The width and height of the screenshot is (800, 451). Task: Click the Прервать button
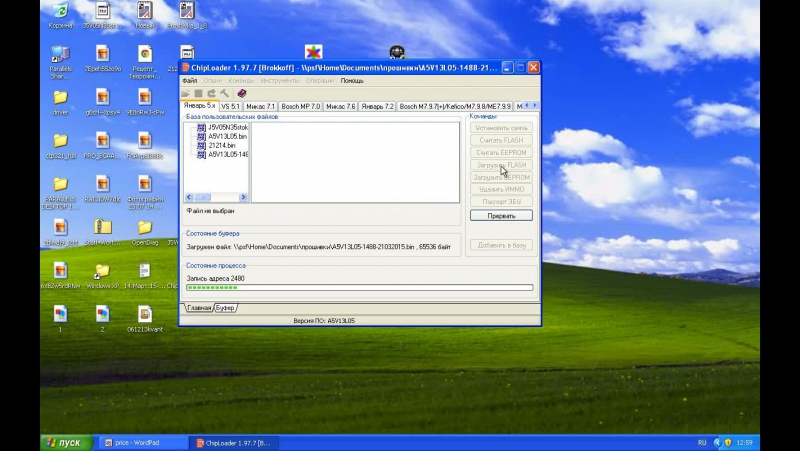click(x=501, y=216)
